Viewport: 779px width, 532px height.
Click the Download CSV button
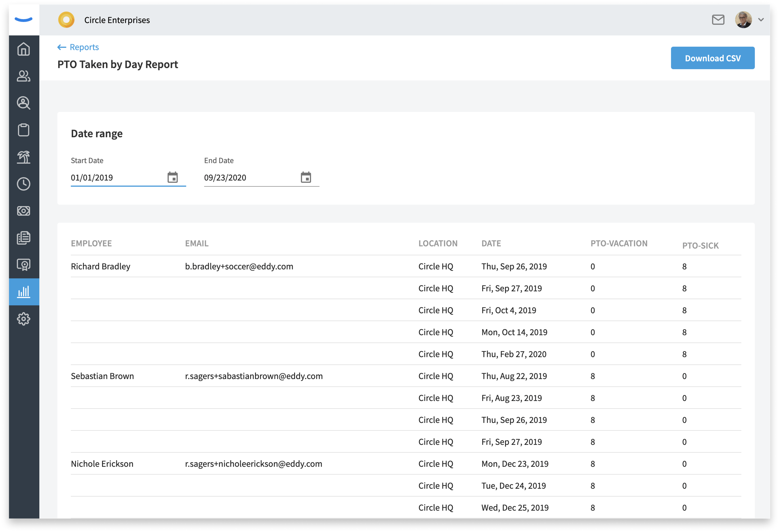click(713, 58)
